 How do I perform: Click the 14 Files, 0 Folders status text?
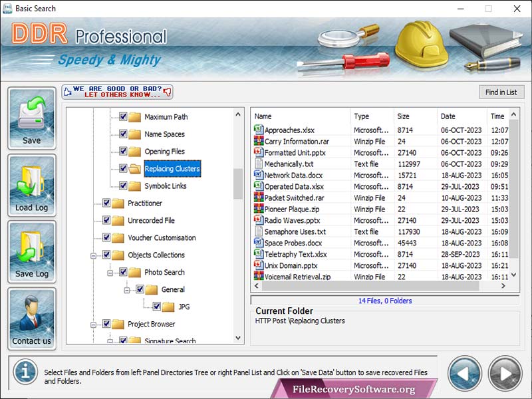tap(385, 301)
